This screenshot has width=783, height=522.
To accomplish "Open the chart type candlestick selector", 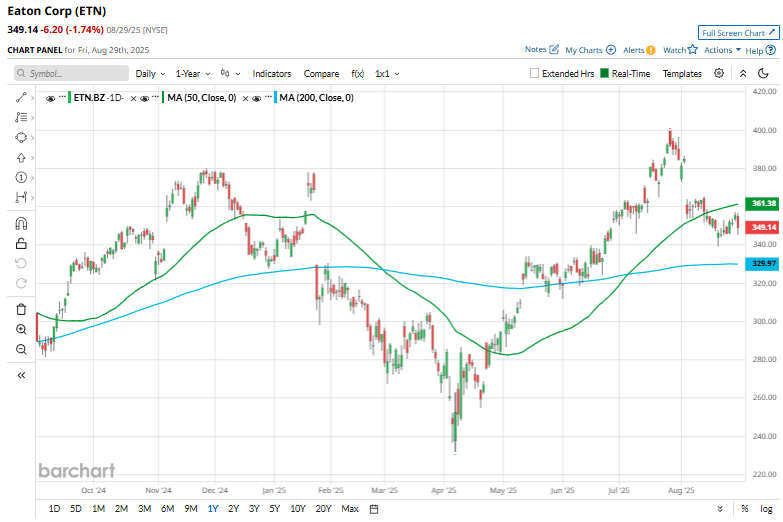I will coord(230,73).
